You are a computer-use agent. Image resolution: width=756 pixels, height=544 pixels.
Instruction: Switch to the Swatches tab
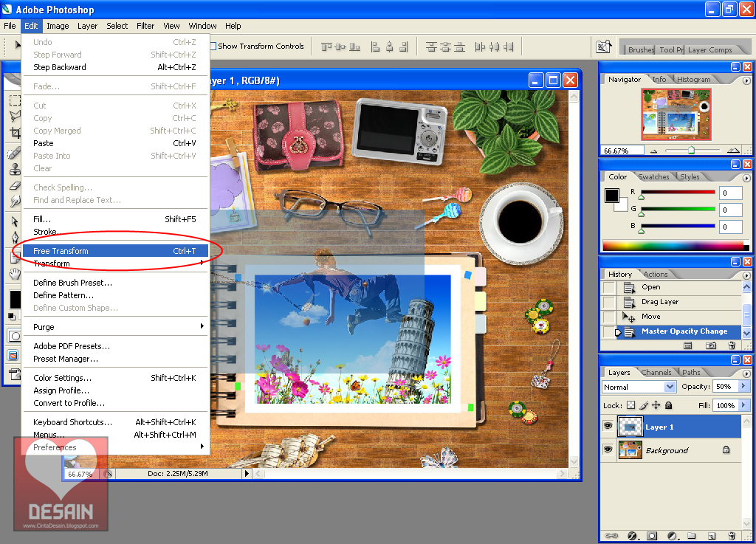[x=653, y=177]
